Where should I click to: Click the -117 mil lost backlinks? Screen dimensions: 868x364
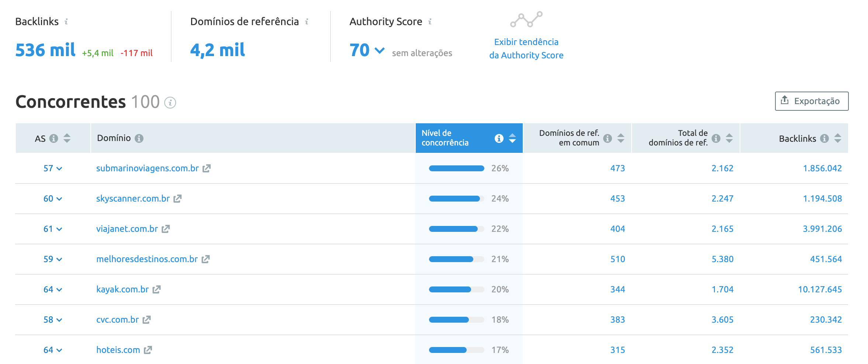tap(136, 53)
